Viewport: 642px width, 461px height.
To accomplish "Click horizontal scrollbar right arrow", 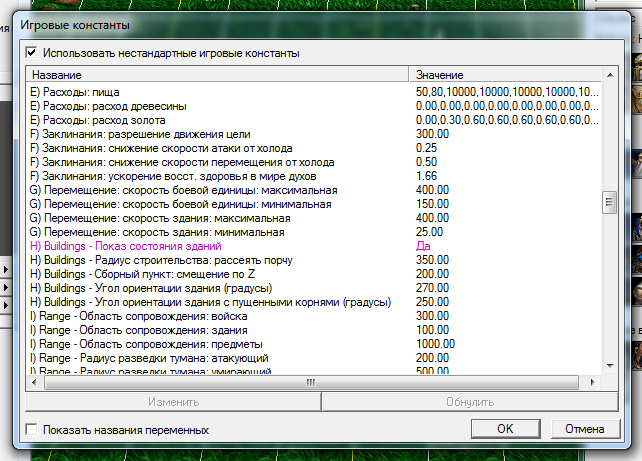I will [592, 382].
